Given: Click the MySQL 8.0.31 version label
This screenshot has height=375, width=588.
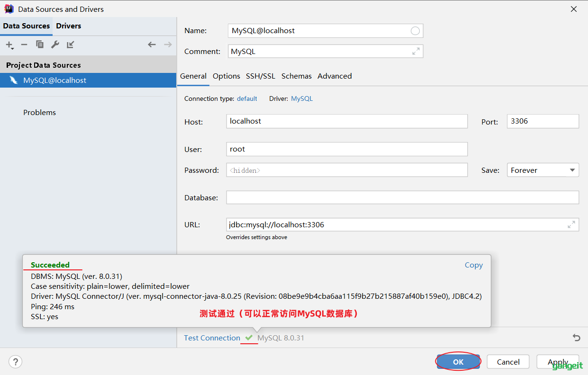Looking at the screenshot, I should [281, 338].
